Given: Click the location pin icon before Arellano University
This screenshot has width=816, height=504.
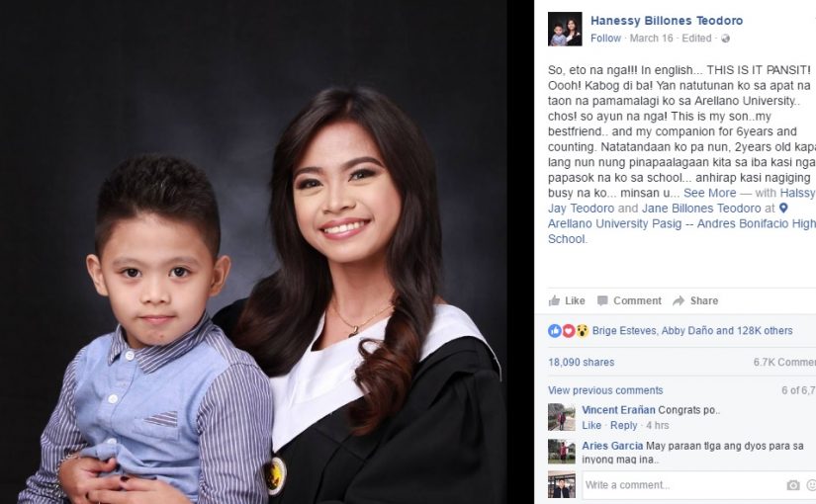Looking at the screenshot, I should (783, 209).
